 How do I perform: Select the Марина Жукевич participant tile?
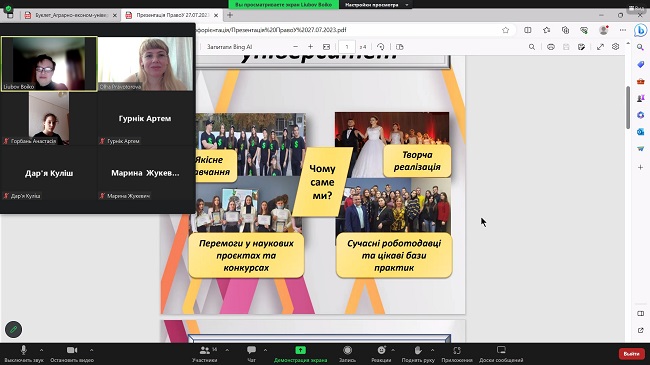[145, 173]
